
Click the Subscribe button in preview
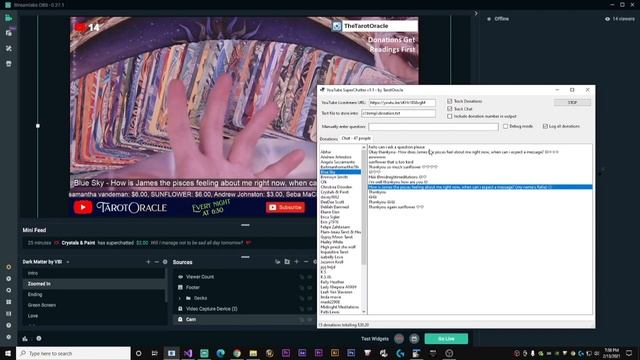(285, 207)
